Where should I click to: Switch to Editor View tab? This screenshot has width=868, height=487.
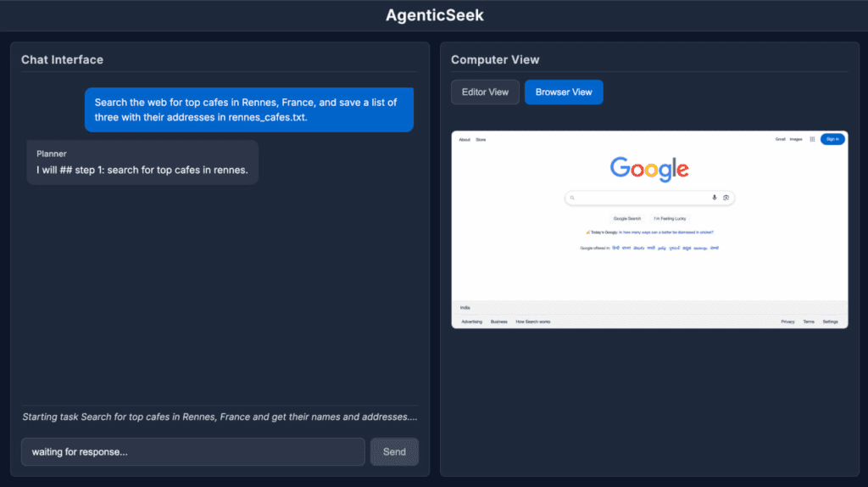point(485,92)
